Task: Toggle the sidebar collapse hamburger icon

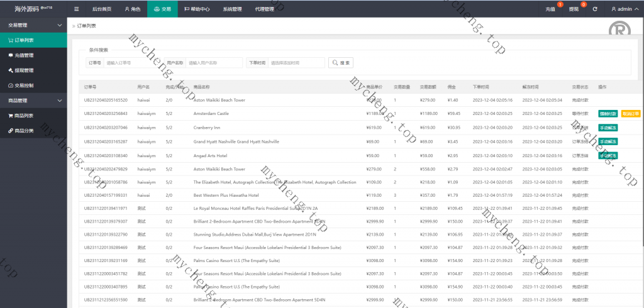Action: [76, 9]
